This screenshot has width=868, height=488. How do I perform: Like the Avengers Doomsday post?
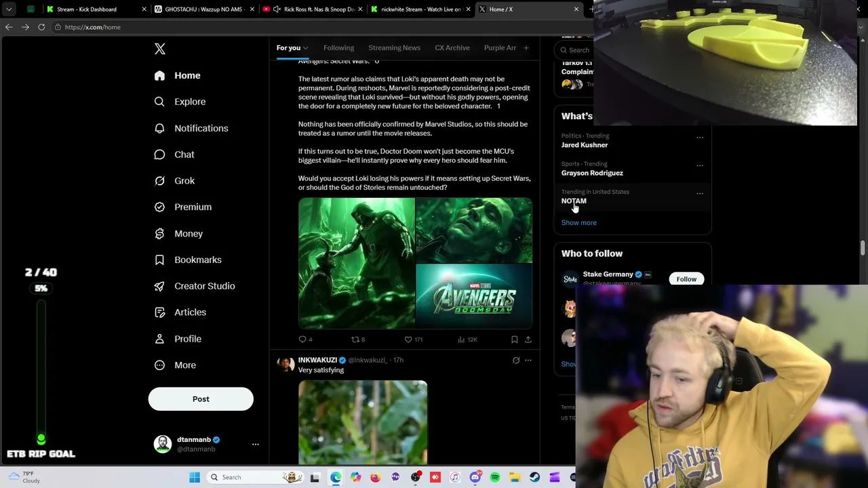click(x=414, y=340)
